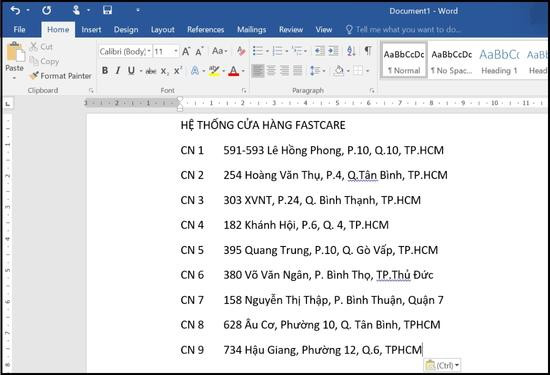Select Center alignment
This screenshot has height=375, width=550.
point(271,71)
